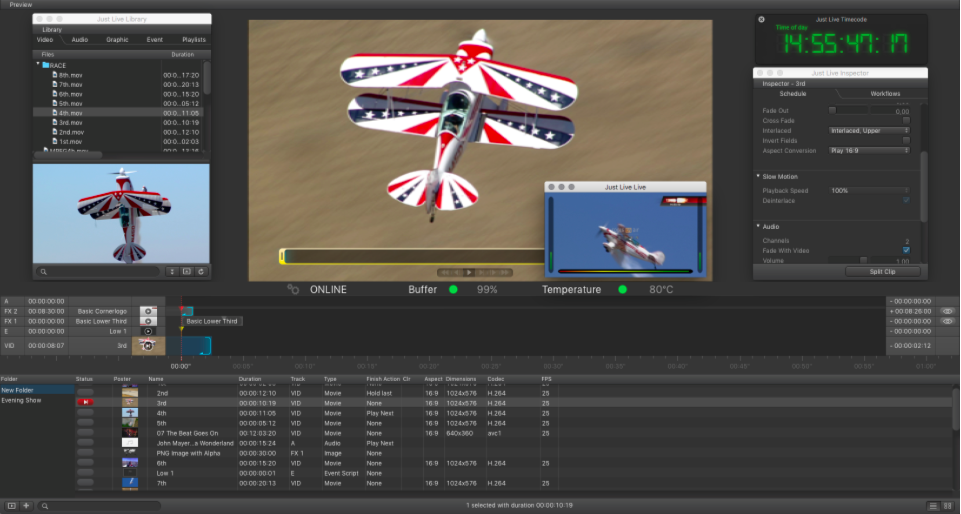Viewport: 961px width, 514px height.
Task: Open the Playlists tab in the library
Action: [x=194, y=40]
